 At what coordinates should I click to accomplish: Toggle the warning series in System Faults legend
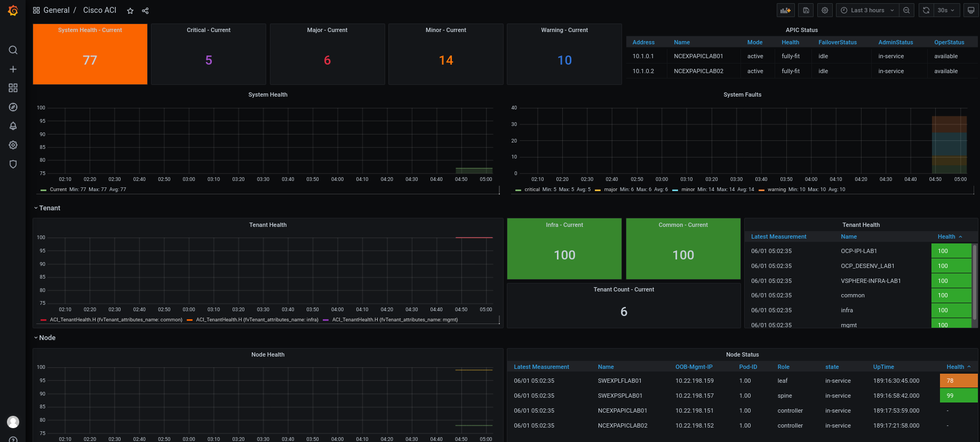click(777, 190)
